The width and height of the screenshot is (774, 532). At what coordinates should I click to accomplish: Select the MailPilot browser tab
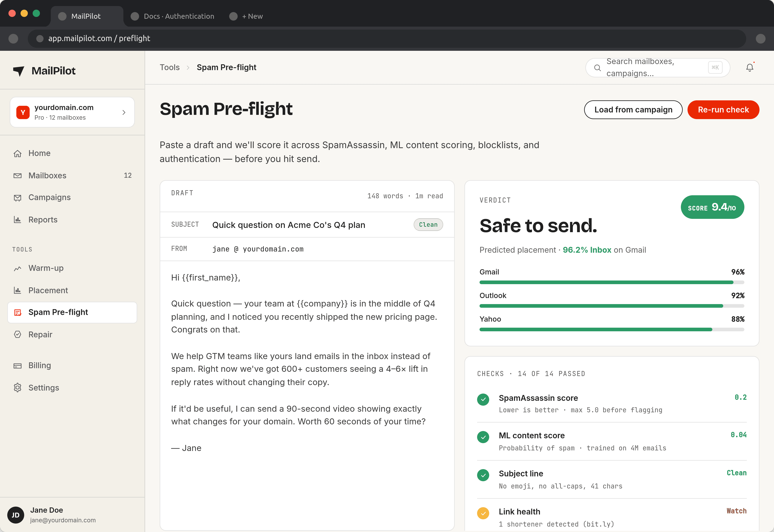(87, 16)
